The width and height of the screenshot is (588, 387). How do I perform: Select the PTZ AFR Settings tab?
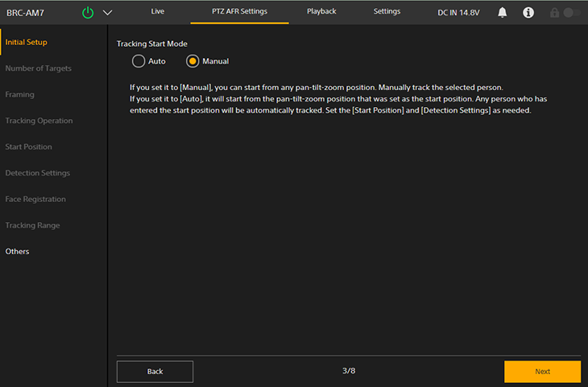click(239, 11)
